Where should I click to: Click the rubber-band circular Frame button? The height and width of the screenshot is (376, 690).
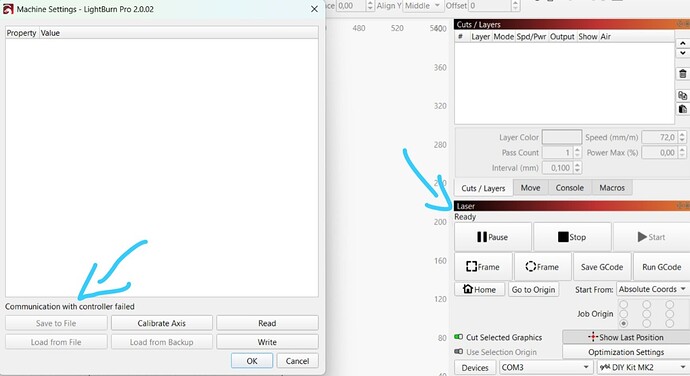click(x=542, y=267)
